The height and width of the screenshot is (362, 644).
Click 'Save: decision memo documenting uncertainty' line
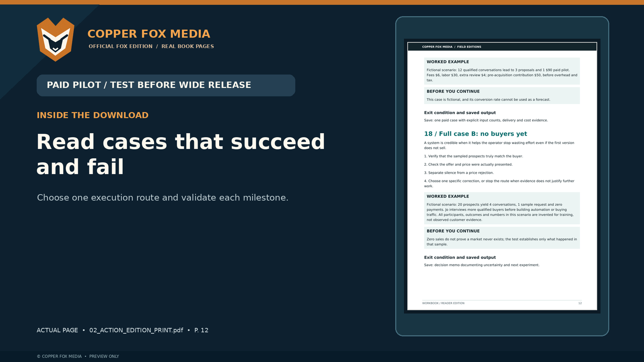point(481,265)
